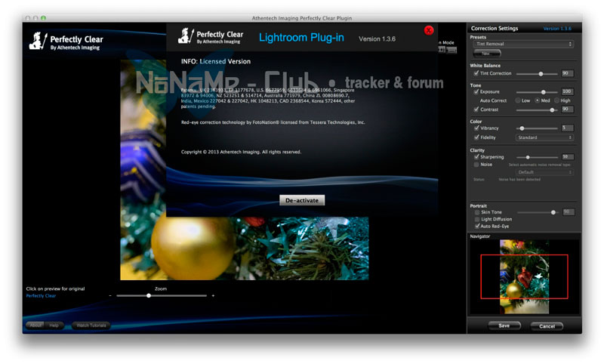Click the macOS green zoom window button

coord(43,18)
